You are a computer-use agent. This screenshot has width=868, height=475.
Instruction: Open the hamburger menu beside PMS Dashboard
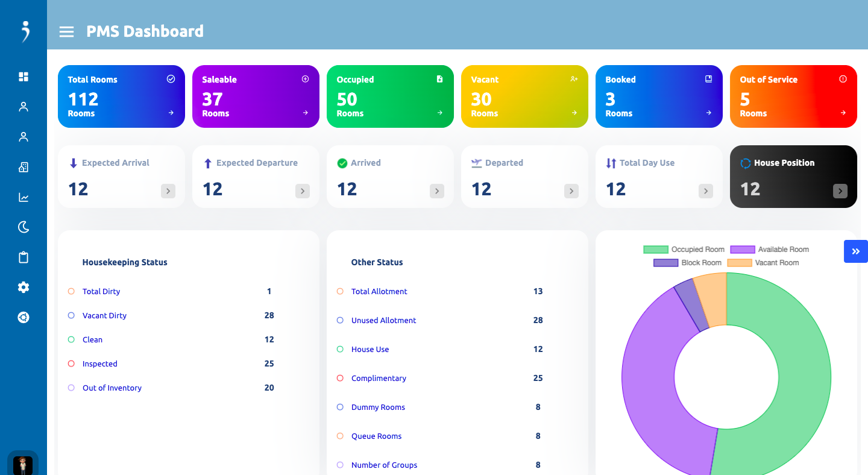point(66,31)
